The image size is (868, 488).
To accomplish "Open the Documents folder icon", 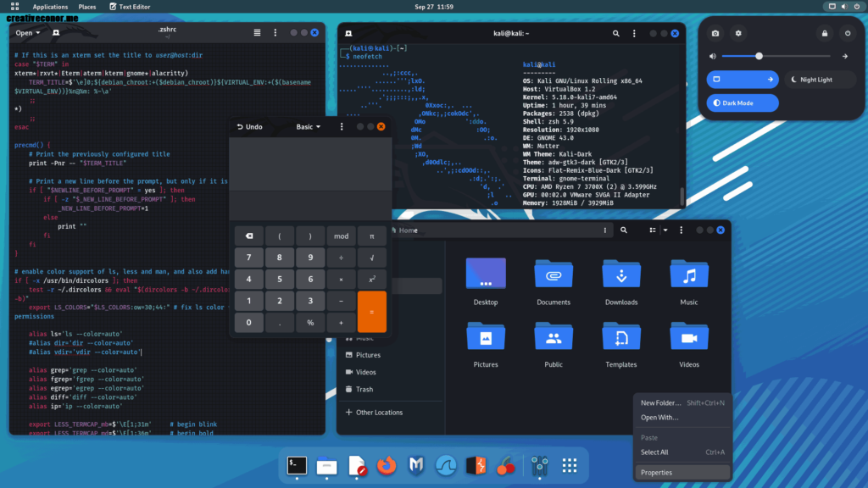I will [x=553, y=274].
